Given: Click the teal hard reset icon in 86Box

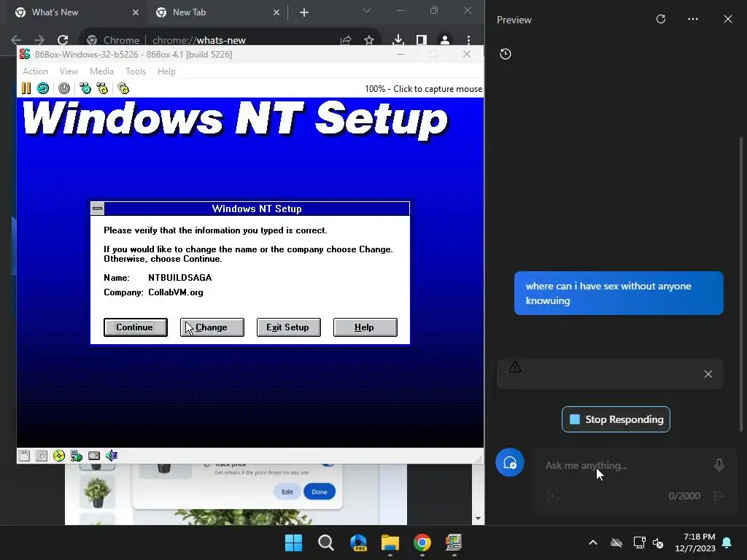Looking at the screenshot, I should 43,88.
